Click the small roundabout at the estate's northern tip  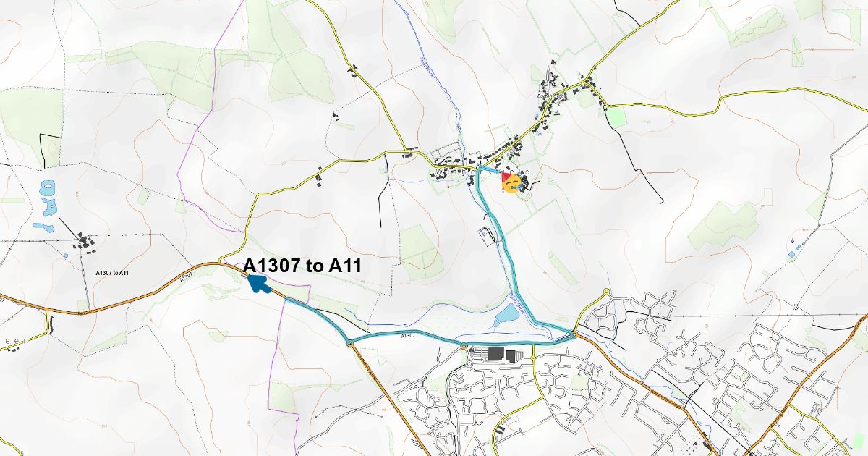tap(606, 292)
